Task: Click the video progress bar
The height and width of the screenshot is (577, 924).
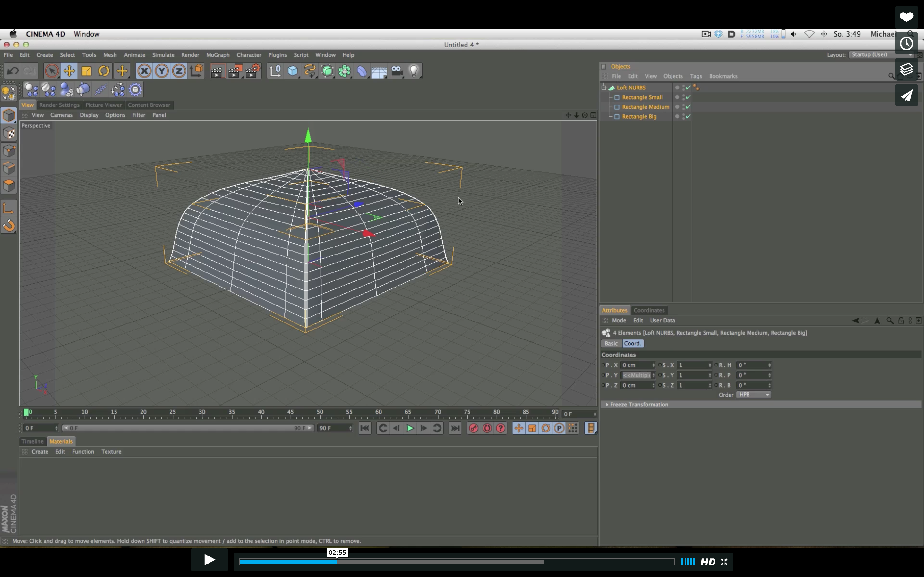Action: pyautogui.click(x=457, y=562)
